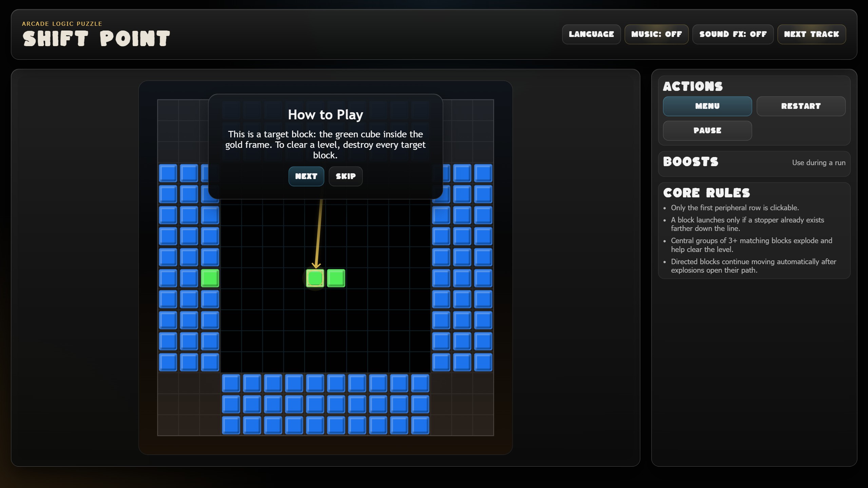Viewport: 868px width, 488px height.
Task: Toggle MUSIC: OFF setting
Action: (656, 34)
